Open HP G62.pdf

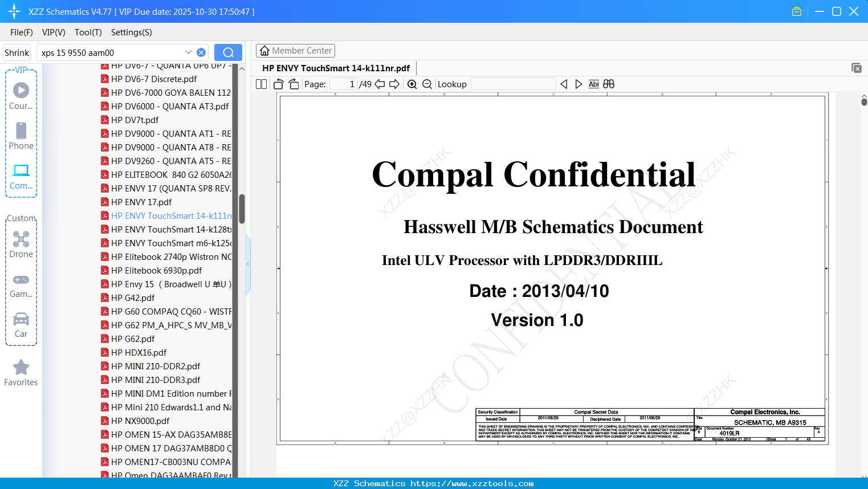tap(133, 339)
